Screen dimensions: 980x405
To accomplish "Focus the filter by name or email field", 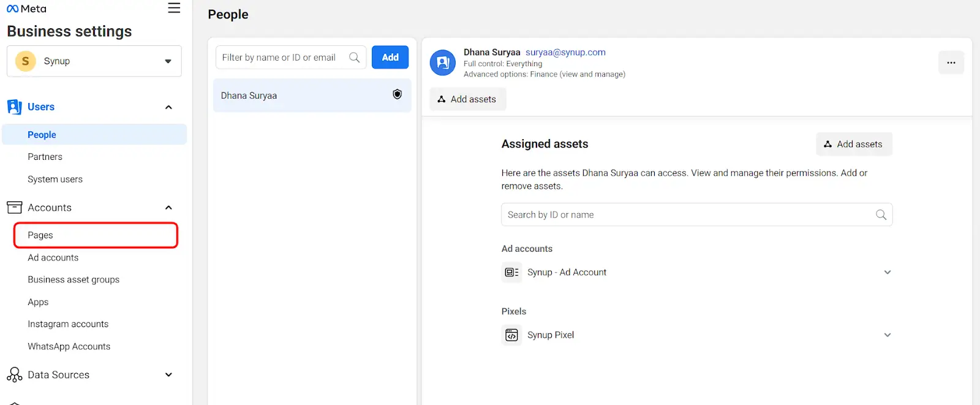I will click(291, 58).
